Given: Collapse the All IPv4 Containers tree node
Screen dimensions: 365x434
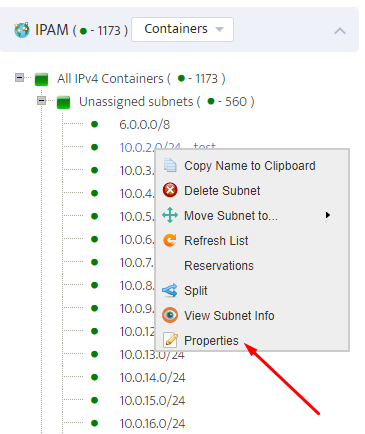Looking at the screenshot, I should pos(19,78).
